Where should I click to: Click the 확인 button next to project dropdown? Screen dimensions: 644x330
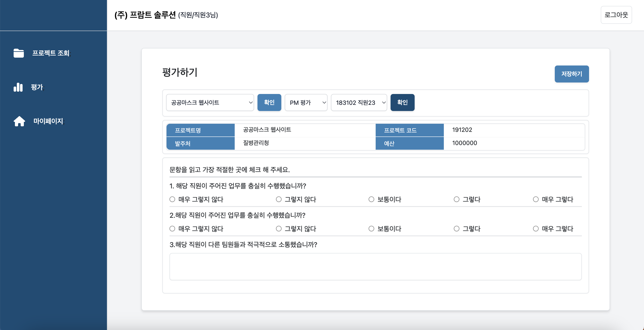coord(269,102)
